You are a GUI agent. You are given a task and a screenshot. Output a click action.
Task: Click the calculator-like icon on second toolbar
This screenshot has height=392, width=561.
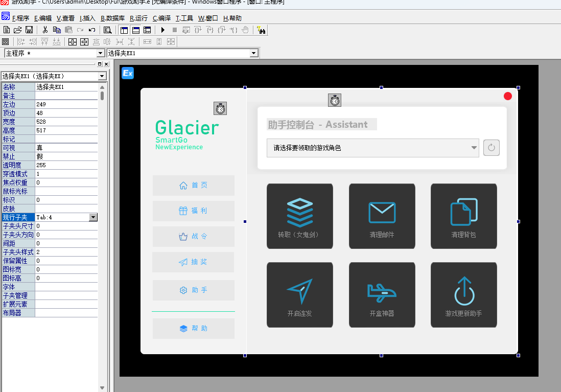(6, 42)
